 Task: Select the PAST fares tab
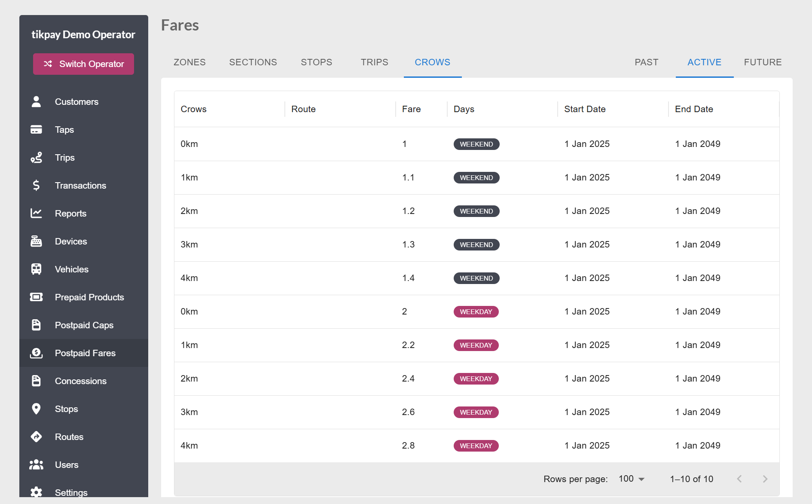[x=647, y=62]
